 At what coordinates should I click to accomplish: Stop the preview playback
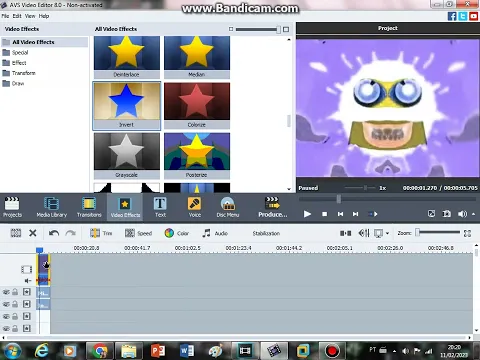tap(324, 214)
